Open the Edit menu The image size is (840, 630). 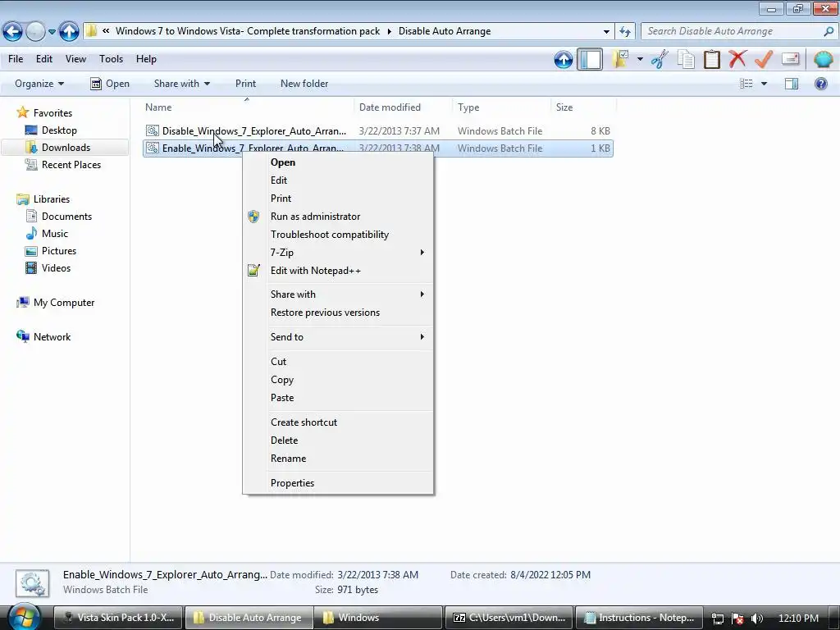pos(44,59)
